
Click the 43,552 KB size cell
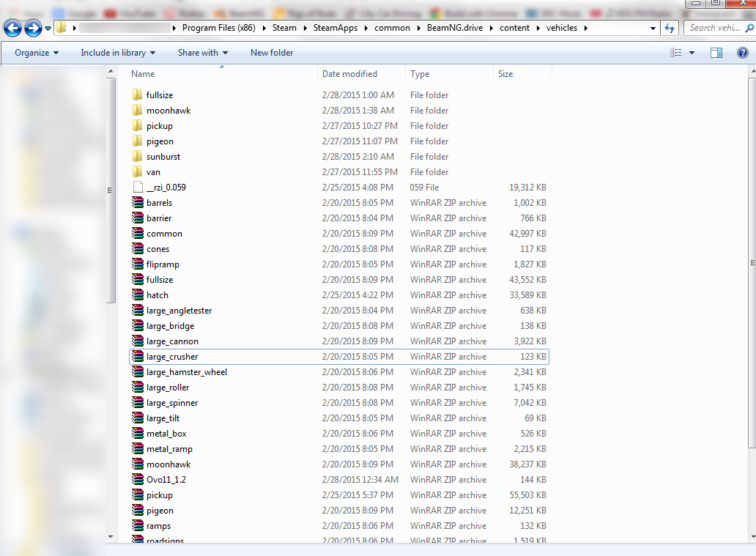click(x=527, y=280)
